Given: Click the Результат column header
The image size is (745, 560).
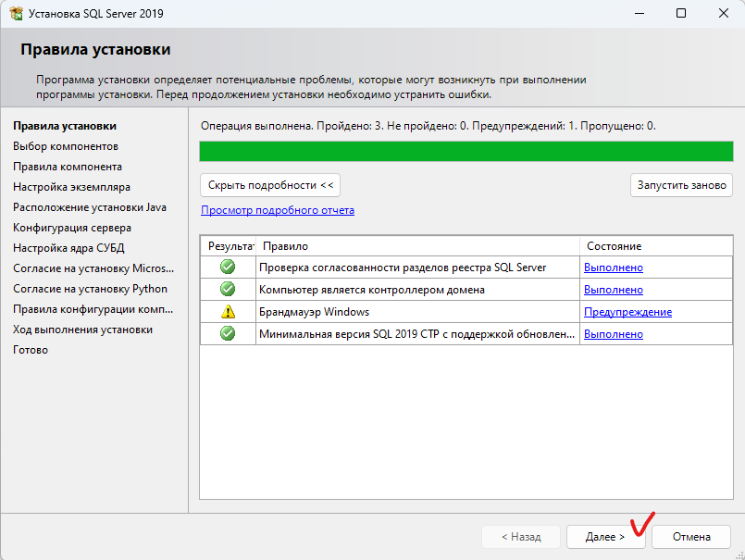Looking at the screenshot, I should (228, 246).
